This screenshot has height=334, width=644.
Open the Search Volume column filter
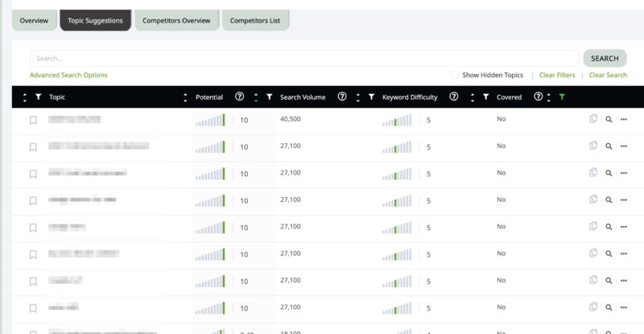(x=269, y=97)
